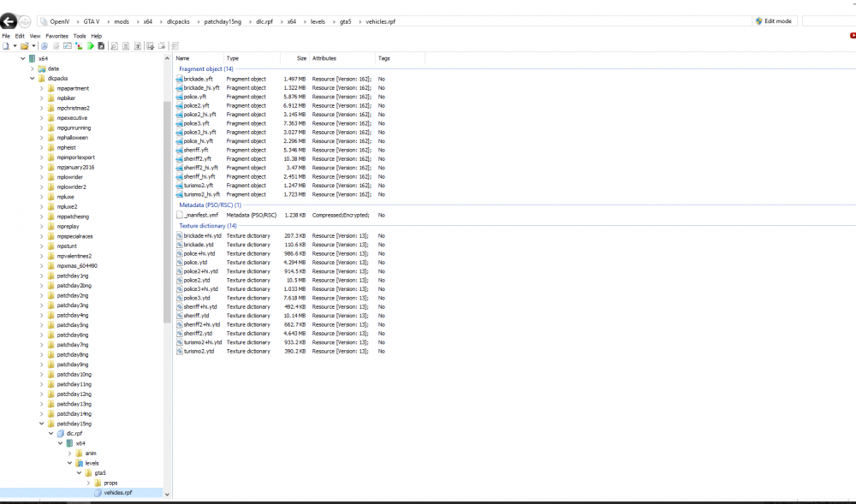Click the shield icon on Edit mode
The height and width of the screenshot is (504, 856).
pyautogui.click(x=758, y=21)
